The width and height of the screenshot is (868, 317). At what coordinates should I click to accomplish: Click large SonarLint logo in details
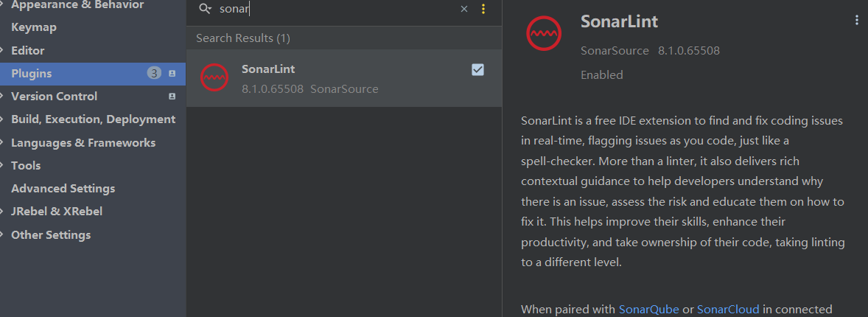pos(544,32)
